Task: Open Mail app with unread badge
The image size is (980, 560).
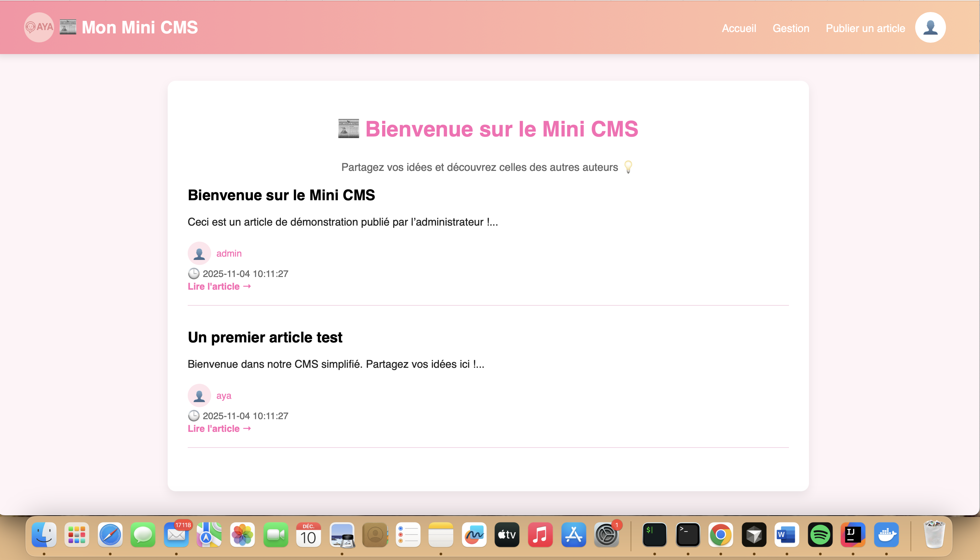Action: 176,535
